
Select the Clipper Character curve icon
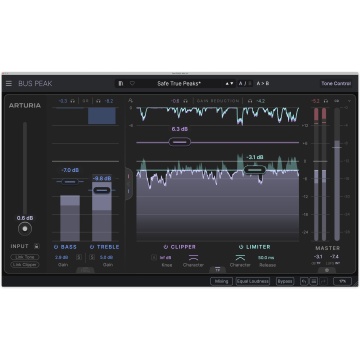(x=193, y=257)
